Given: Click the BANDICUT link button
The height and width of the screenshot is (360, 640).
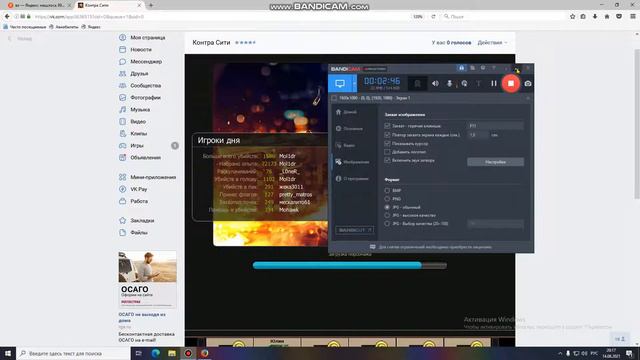Looking at the screenshot, I should pyautogui.click(x=354, y=230).
